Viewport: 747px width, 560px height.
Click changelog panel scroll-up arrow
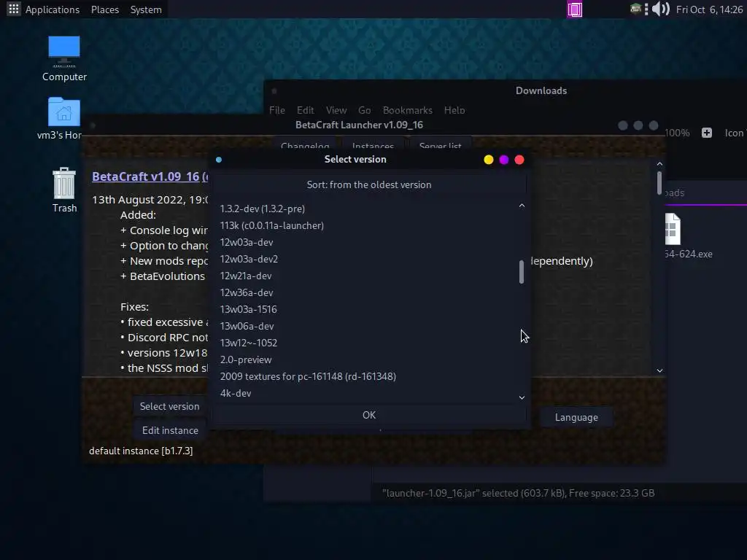(x=659, y=164)
